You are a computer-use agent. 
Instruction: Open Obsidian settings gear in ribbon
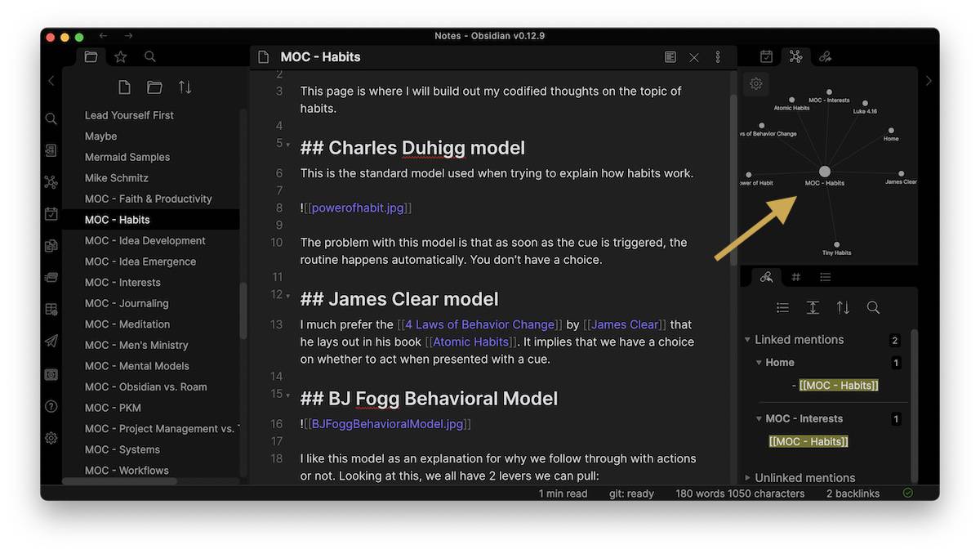point(51,438)
